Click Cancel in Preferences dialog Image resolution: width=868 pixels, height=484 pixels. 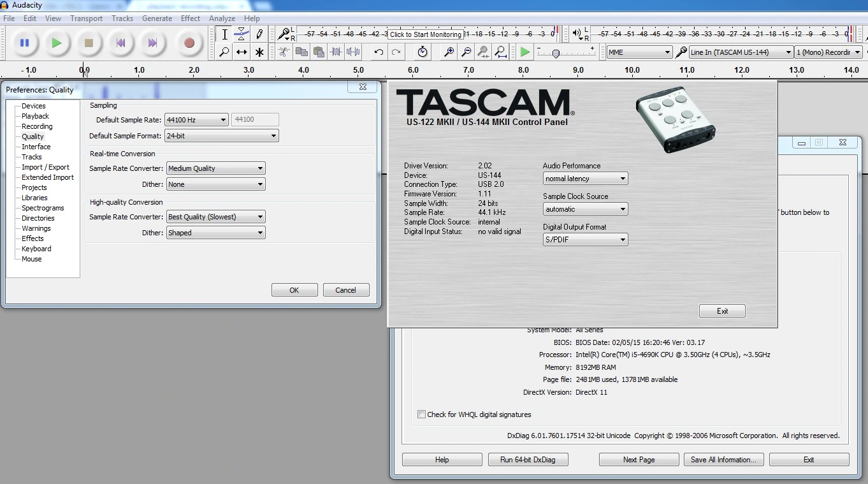(346, 290)
